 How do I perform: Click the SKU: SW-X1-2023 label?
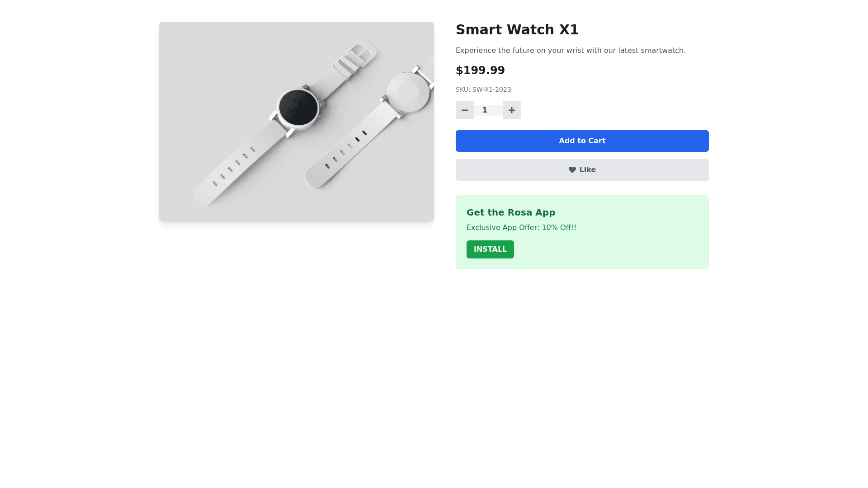point(483,90)
